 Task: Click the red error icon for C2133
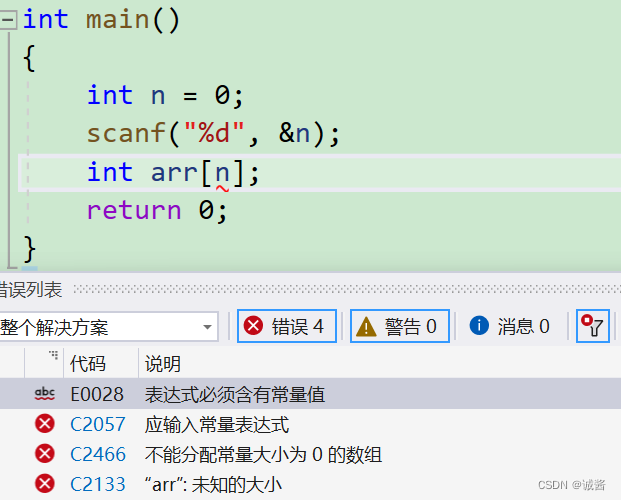tap(45, 484)
